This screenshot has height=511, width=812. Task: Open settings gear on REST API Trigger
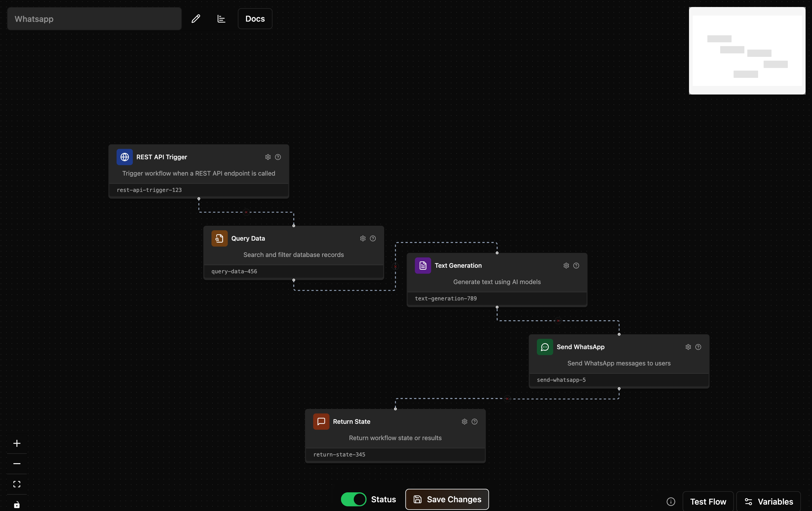268,157
